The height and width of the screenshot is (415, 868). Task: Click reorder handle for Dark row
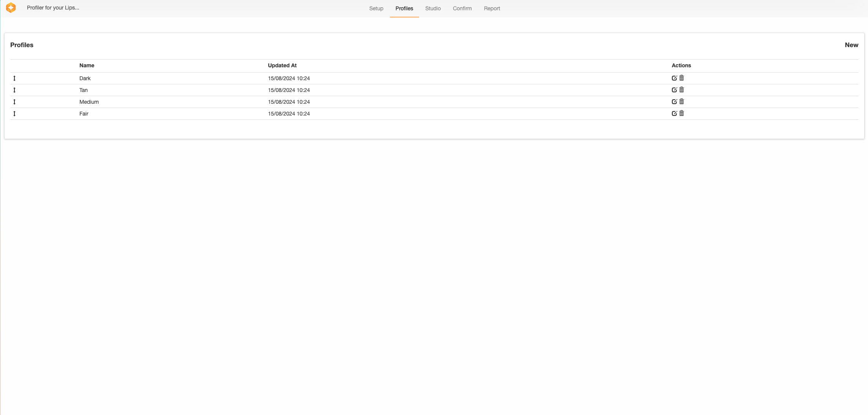point(14,78)
